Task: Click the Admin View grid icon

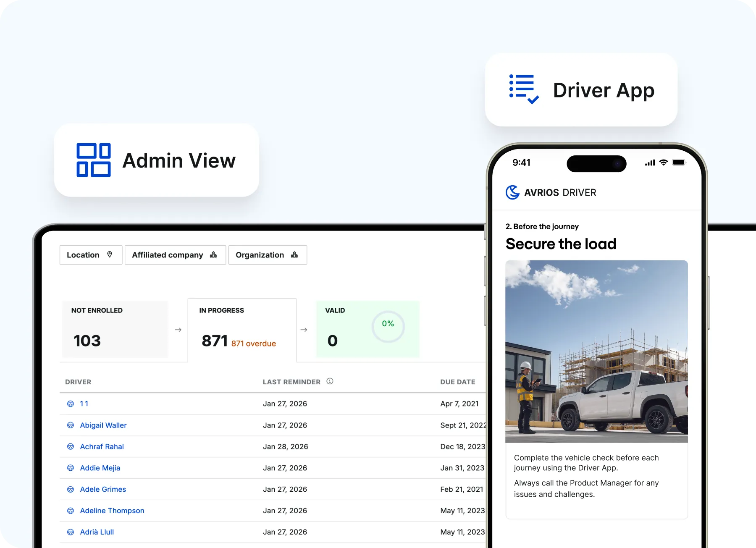Action: [94, 160]
